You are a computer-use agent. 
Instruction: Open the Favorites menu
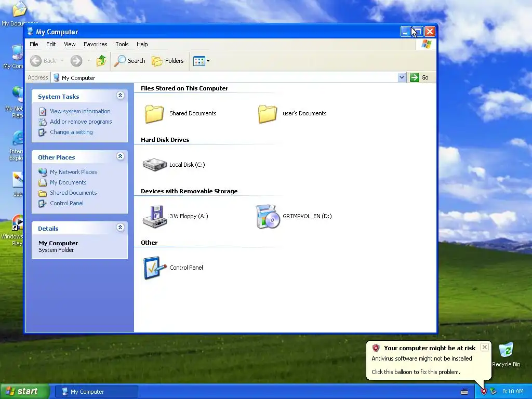(x=96, y=44)
